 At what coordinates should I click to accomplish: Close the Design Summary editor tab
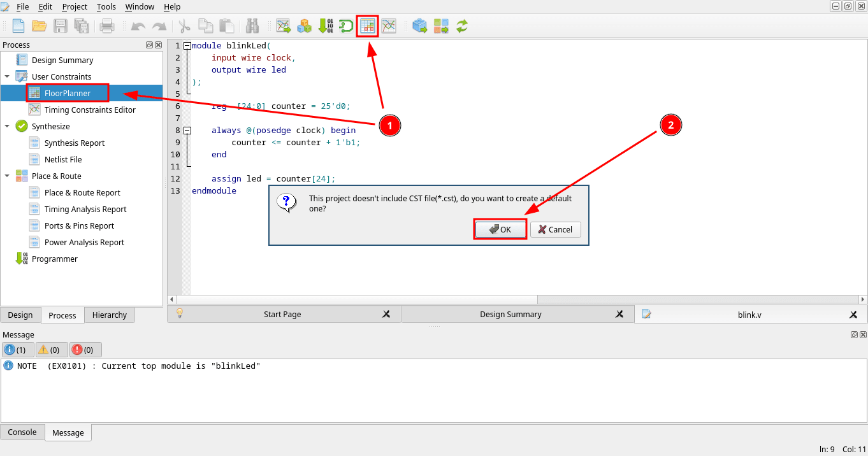pyautogui.click(x=619, y=314)
